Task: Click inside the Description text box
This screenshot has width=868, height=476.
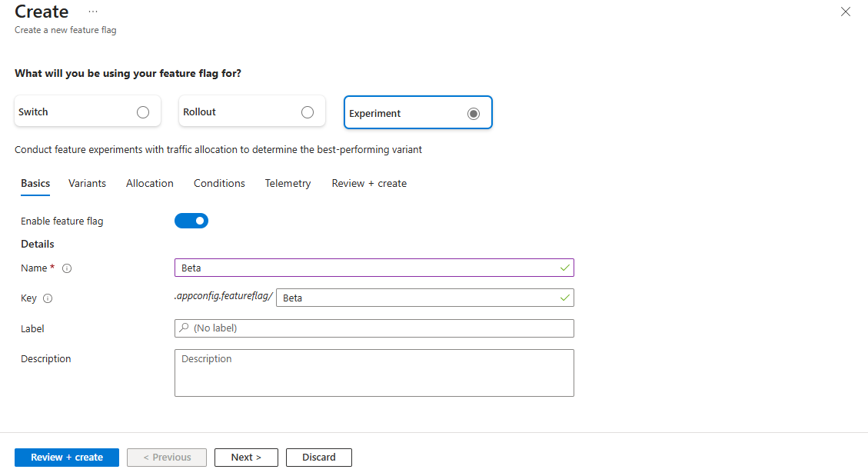Action: 374,373
